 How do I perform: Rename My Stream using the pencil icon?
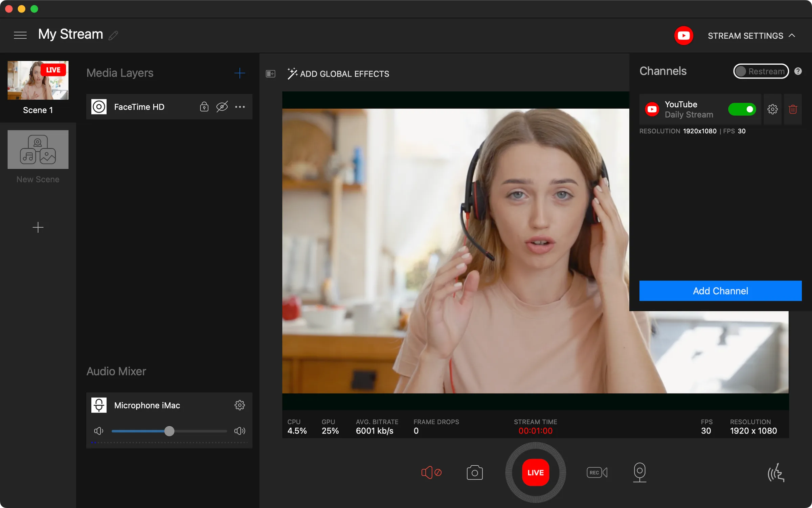(x=113, y=35)
